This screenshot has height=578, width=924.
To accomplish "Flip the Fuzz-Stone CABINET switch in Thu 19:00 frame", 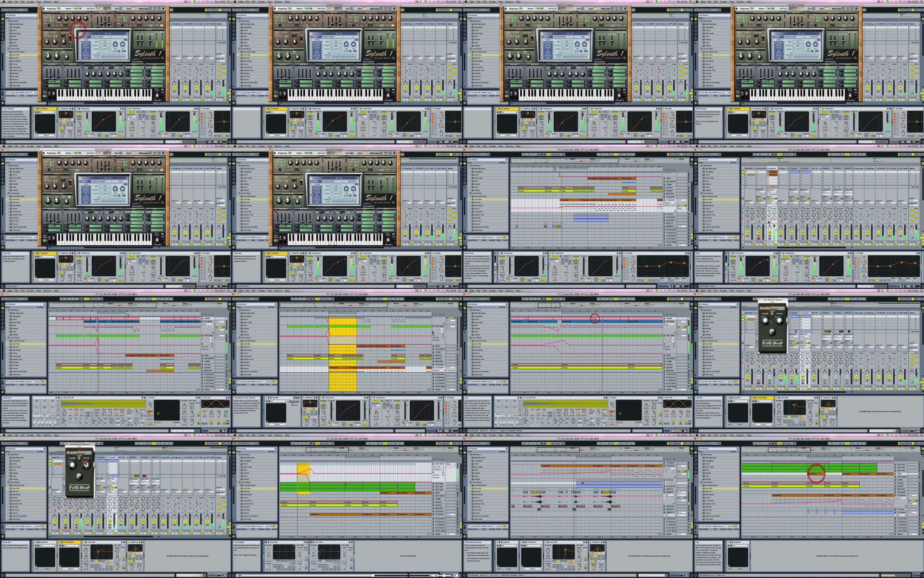I will click(x=772, y=314).
